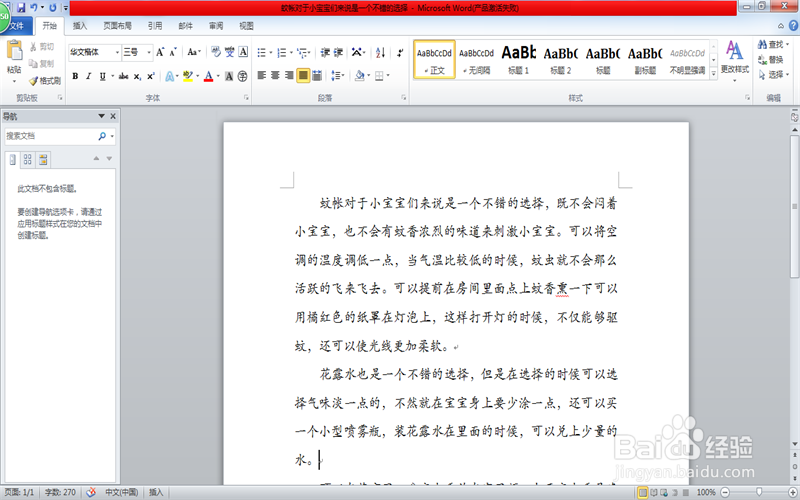Apply the 无间隔 style
Screen dimensions: 800x500
[x=477, y=60]
